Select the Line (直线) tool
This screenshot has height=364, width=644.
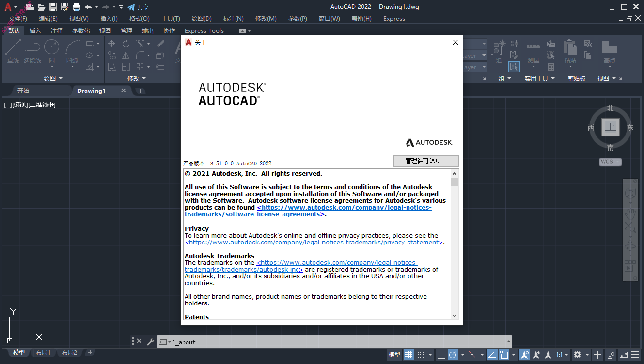13,51
